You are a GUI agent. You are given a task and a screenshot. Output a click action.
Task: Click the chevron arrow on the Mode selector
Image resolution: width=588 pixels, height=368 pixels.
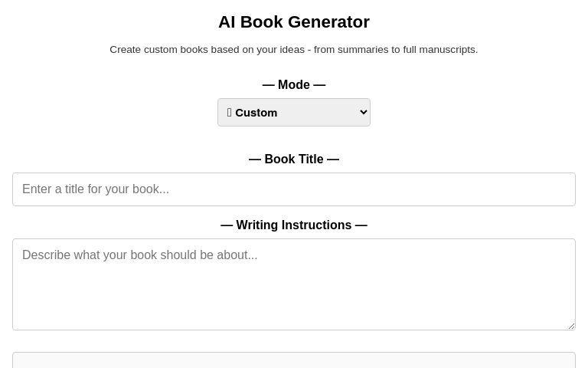coord(363,112)
